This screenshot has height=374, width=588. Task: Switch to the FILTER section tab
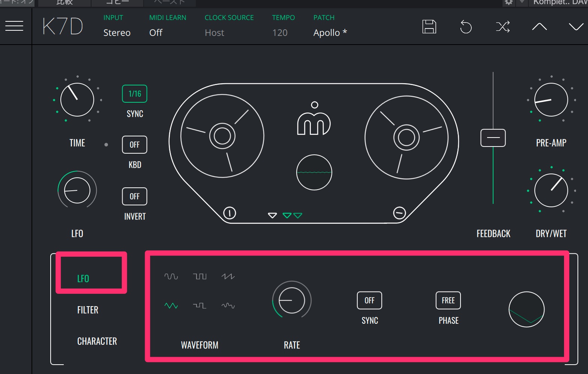(x=88, y=310)
